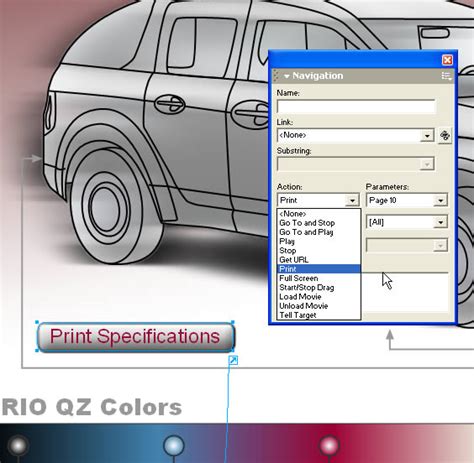Open the Link dropdown arrow

pyautogui.click(x=427, y=136)
